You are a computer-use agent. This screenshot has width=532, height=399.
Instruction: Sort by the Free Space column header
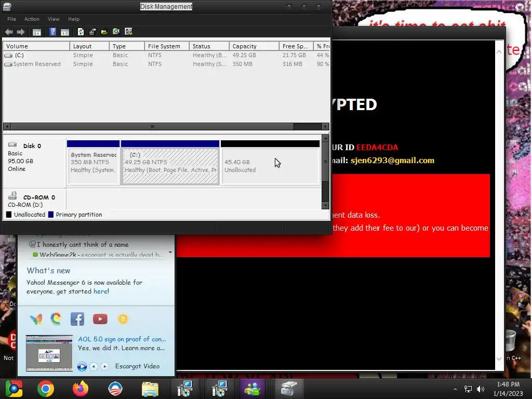coord(296,46)
